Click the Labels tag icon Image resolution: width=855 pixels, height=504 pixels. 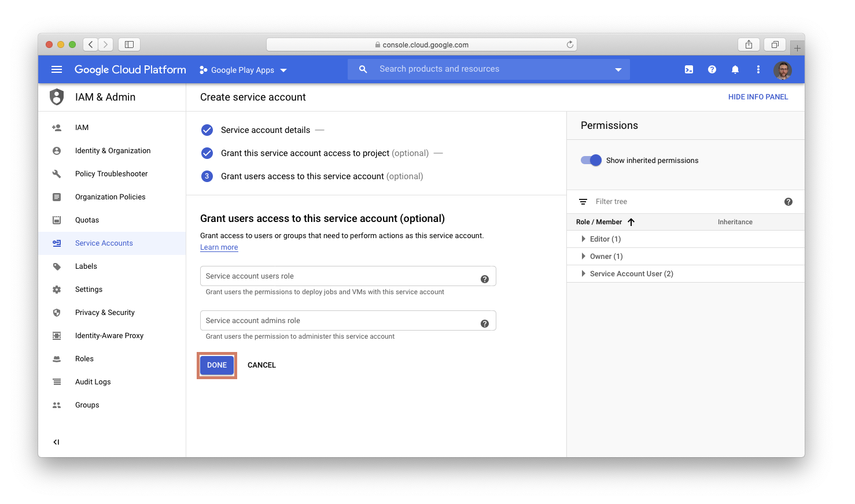(57, 266)
